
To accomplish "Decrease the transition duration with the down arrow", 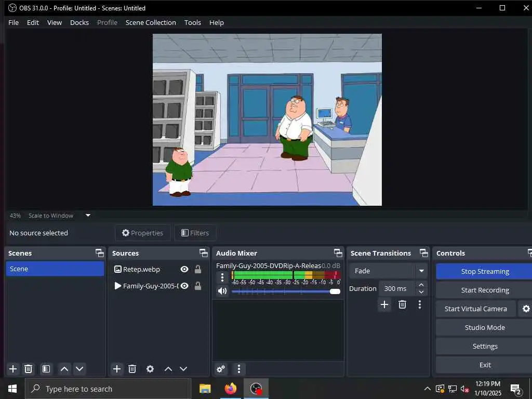I will pyautogui.click(x=421, y=292).
